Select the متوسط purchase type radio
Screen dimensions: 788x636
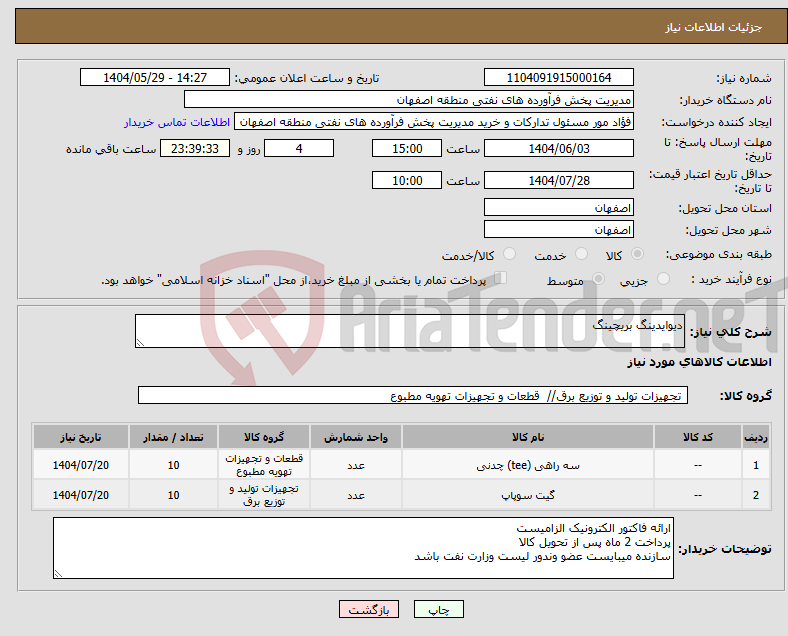click(x=598, y=279)
